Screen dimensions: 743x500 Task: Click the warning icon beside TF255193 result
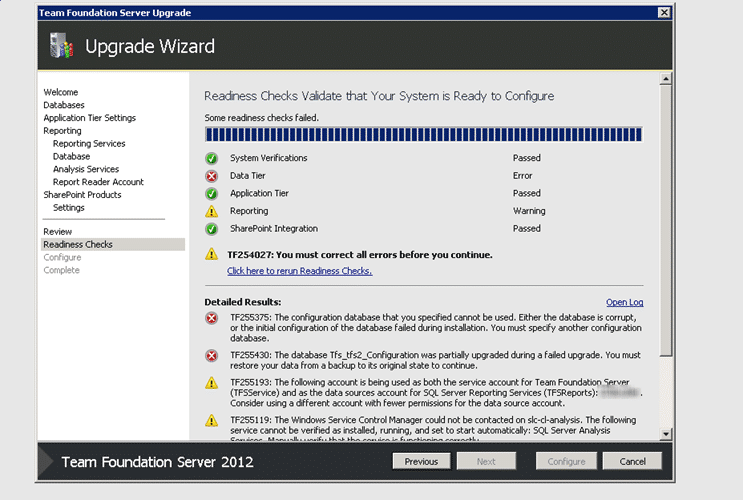pos(211,383)
